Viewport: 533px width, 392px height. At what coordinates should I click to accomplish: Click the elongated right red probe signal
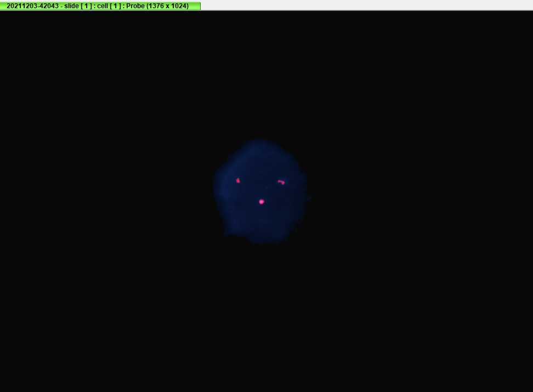pyautogui.click(x=281, y=182)
